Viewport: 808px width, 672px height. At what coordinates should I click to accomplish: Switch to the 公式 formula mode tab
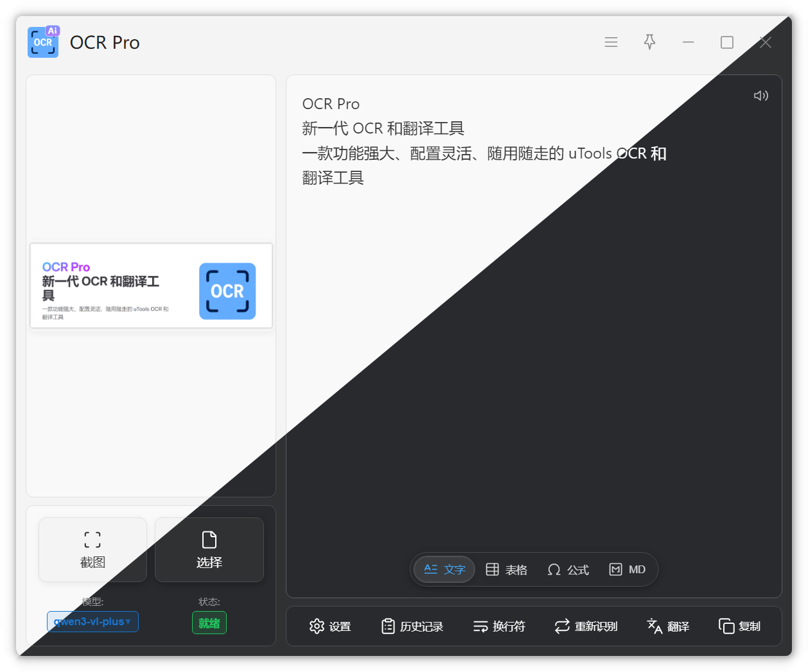(x=568, y=569)
